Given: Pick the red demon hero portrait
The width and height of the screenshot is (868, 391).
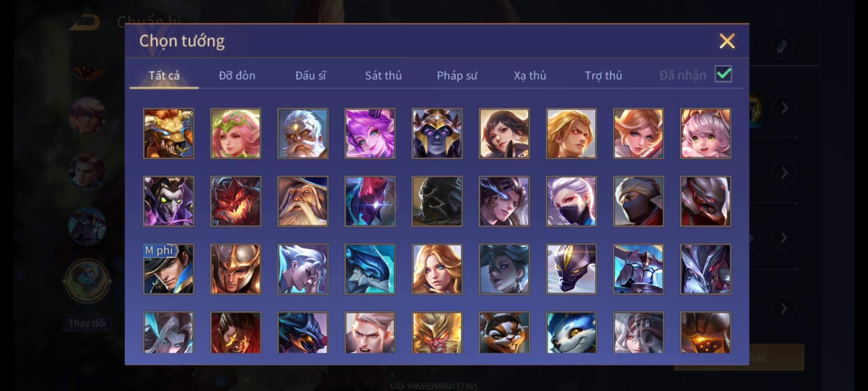Looking at the screenshot, I should (235, 201).
